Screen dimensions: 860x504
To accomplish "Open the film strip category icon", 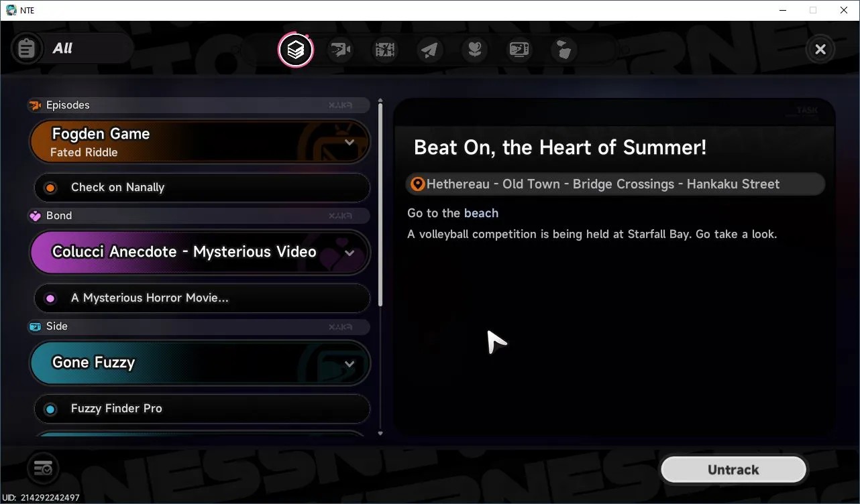I will point(385,50).
